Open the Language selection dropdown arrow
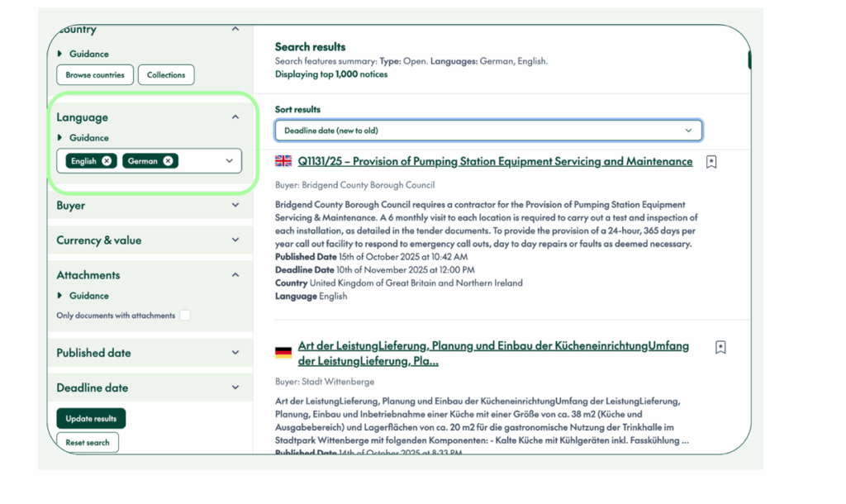Image resolution: width=846 pixels, height=504 pixels. pyautogui.click(x=229, y=161)
